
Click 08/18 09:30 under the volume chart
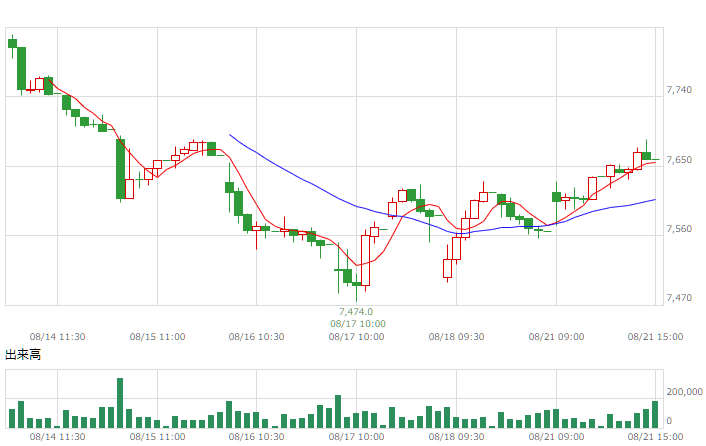(x=456, y=437)
